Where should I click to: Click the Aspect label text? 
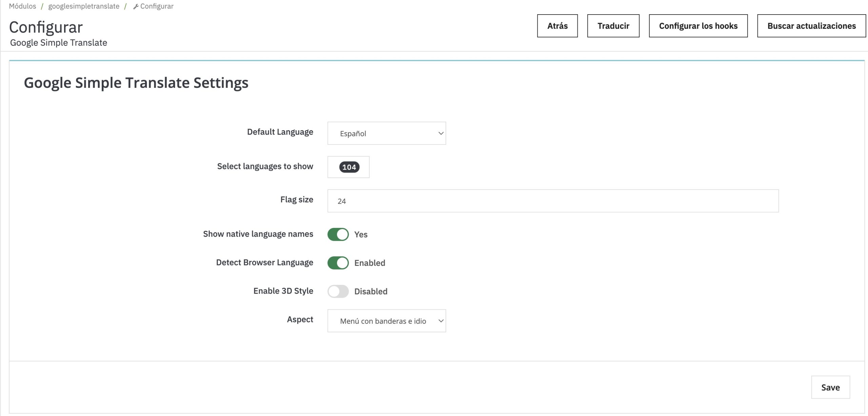pyautogui.click(x=300, y=319)
